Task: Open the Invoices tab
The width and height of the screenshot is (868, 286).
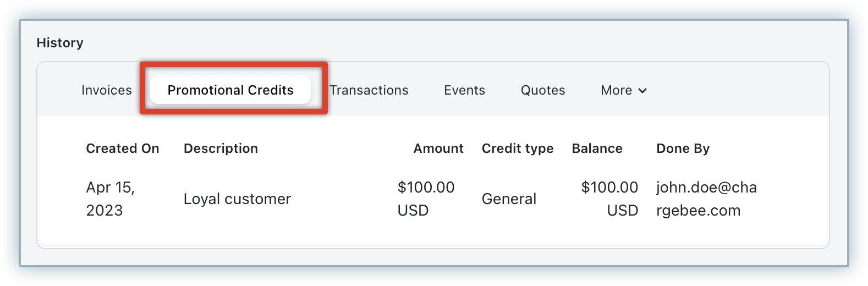Action: (106, 90)
